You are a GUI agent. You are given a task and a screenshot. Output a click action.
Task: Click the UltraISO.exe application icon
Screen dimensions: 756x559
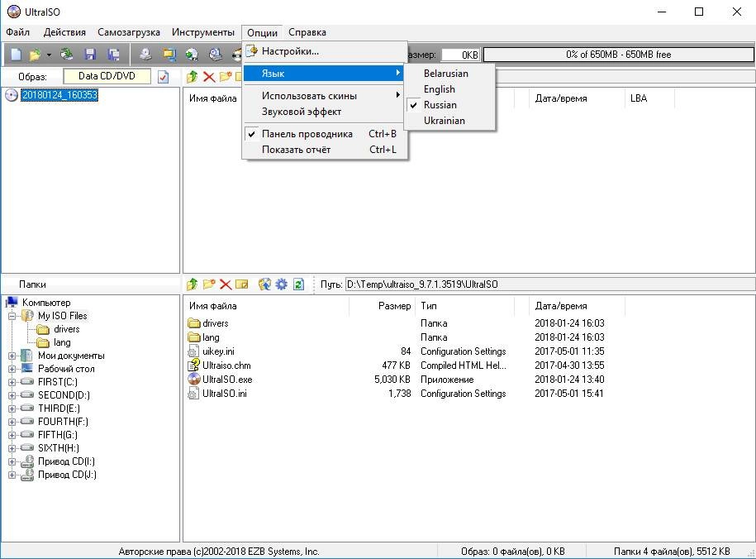click(194, 379)
